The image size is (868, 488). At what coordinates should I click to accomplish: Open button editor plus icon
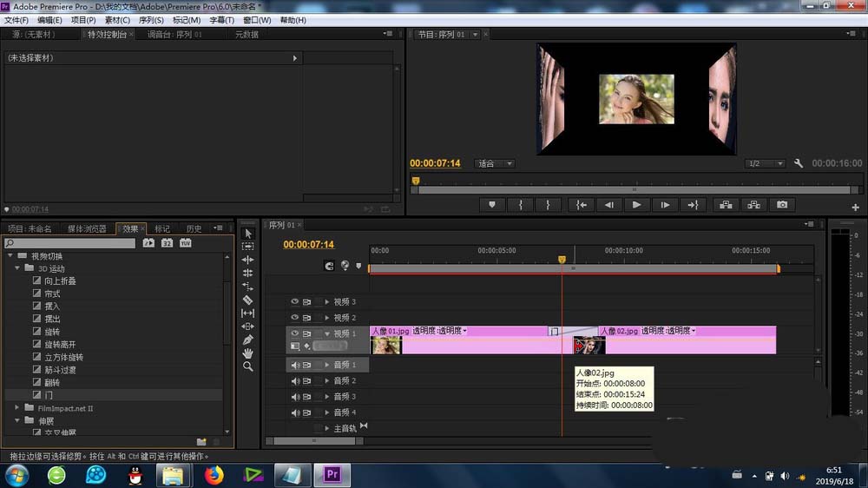coord(855,208)
